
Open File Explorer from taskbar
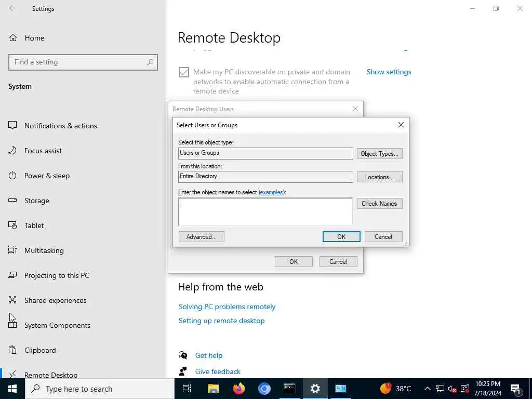click(x=214, y=389)
